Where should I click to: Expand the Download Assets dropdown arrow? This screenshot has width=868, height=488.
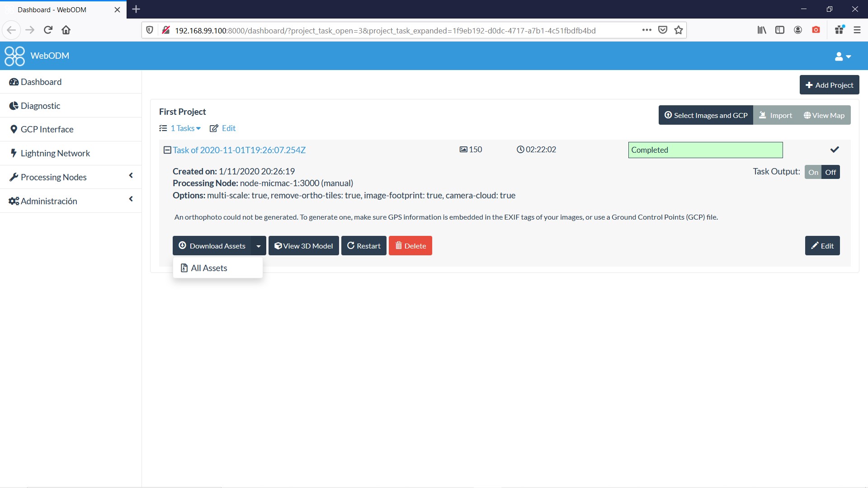(258, 245)
